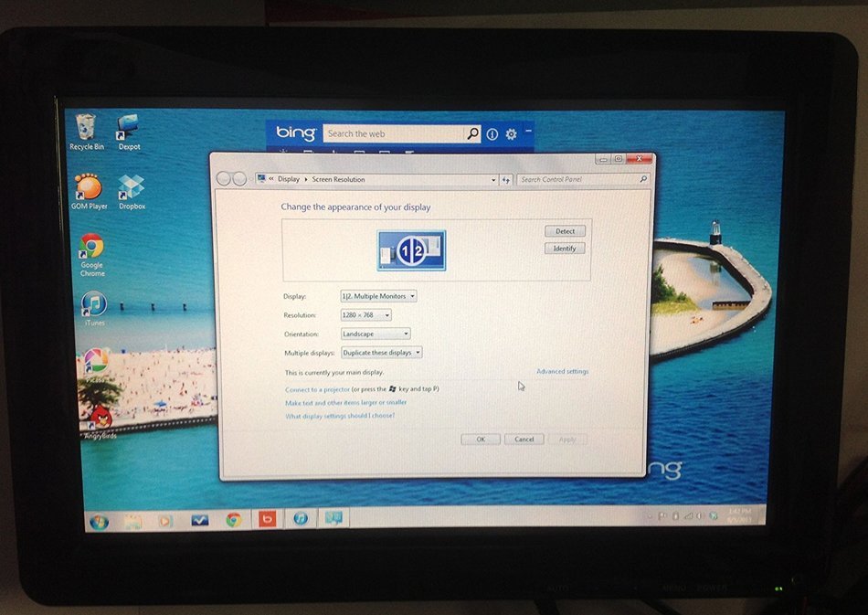
Task: Open the address bar history dropdown arrow
Action: [x=493, y=180]
